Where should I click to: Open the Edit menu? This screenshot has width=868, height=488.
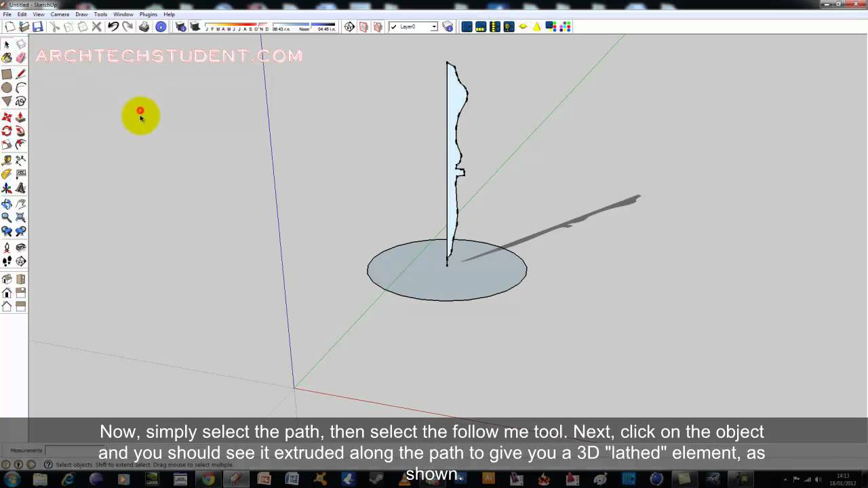(x=22, y=14)
